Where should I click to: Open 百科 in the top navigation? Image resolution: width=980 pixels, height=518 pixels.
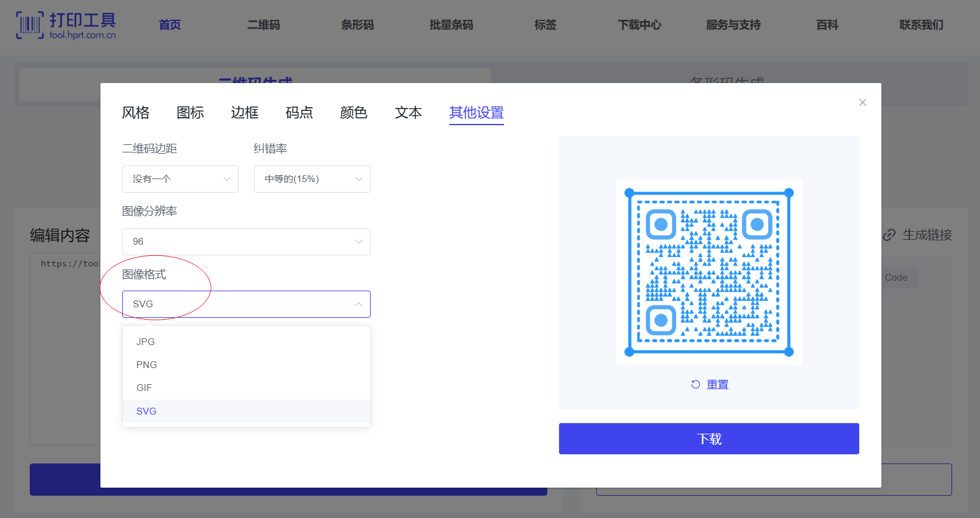828,25
